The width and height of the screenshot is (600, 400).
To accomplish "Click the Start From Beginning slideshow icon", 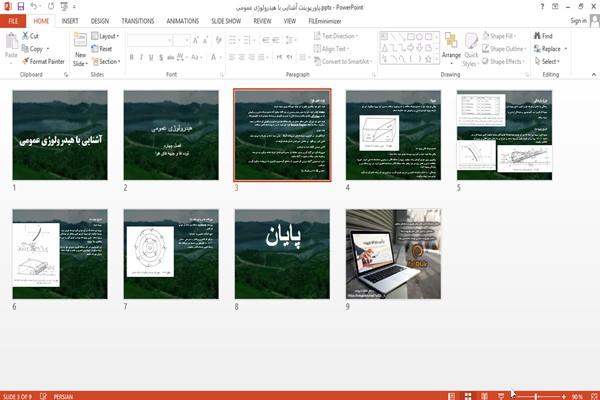I will pos(64,6).
